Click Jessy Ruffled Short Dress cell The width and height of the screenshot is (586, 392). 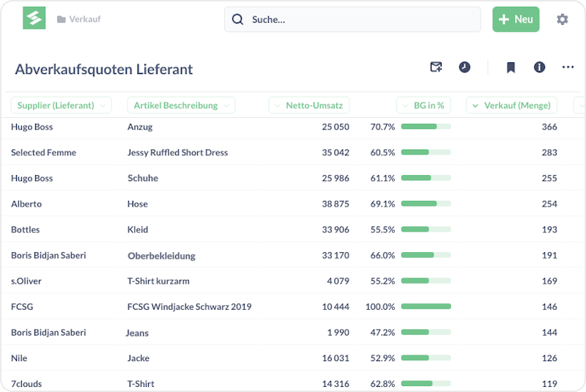pyautogui.click(x=177, y=152)
